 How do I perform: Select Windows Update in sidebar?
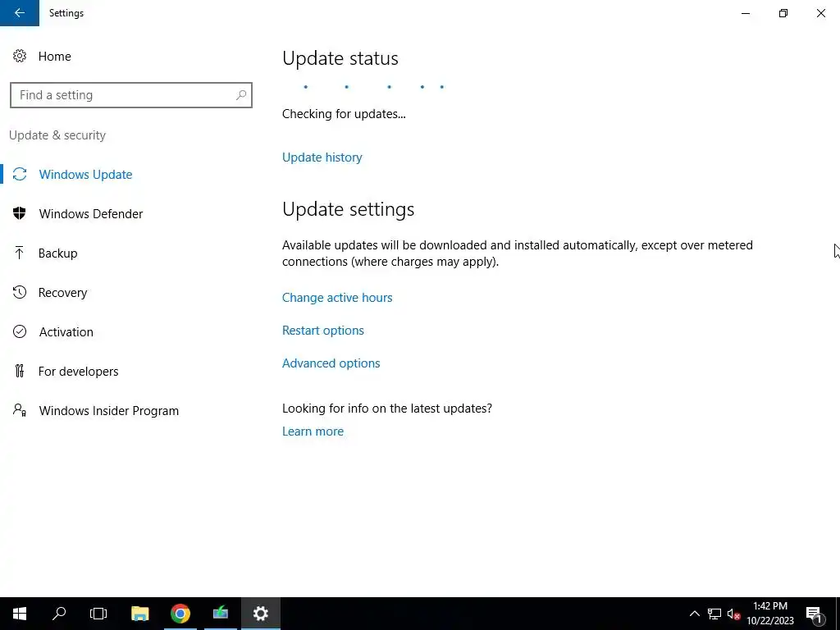pyautogui.click(x=85, y=175)
